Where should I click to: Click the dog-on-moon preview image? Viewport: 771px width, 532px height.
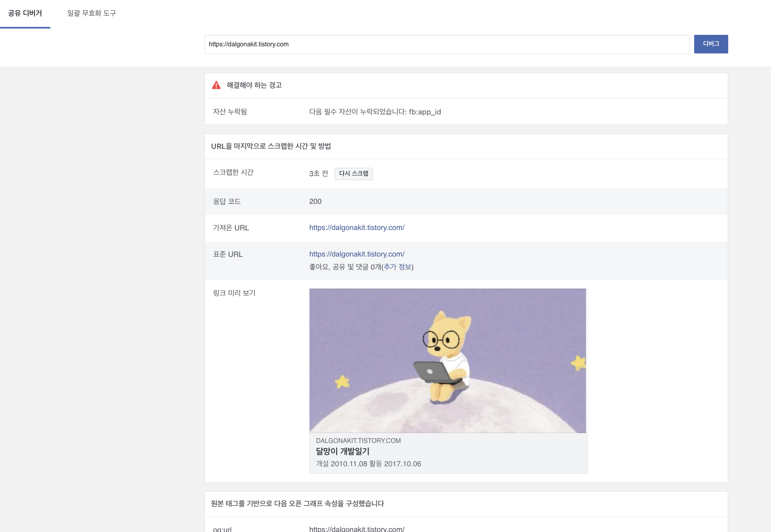pyautogui.click(x=447, y=361)
